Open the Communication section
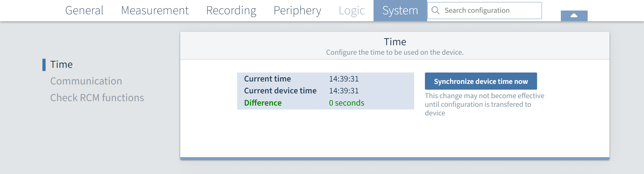This screenshot has height=174, width=644. click(86, 81)
